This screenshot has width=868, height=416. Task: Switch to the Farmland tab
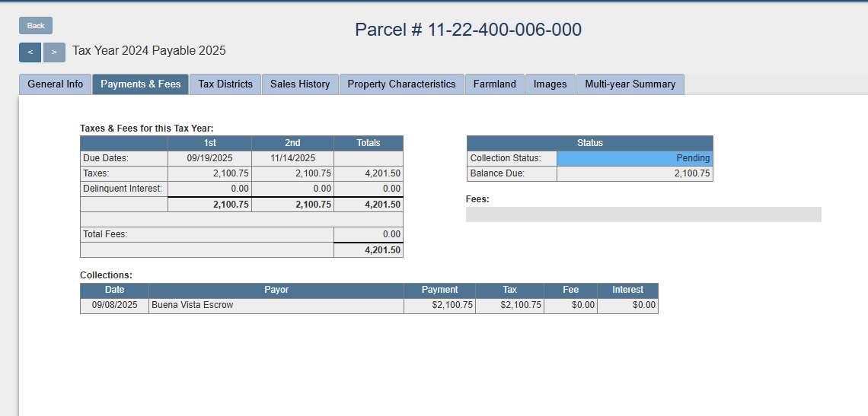click(x=495, y=84)
